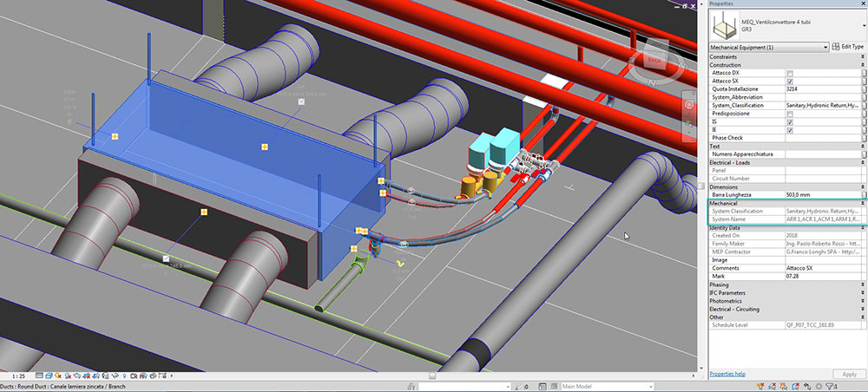Toggle the IS checkbox
The image size is (868, 392).
click(x=789, y=122)
